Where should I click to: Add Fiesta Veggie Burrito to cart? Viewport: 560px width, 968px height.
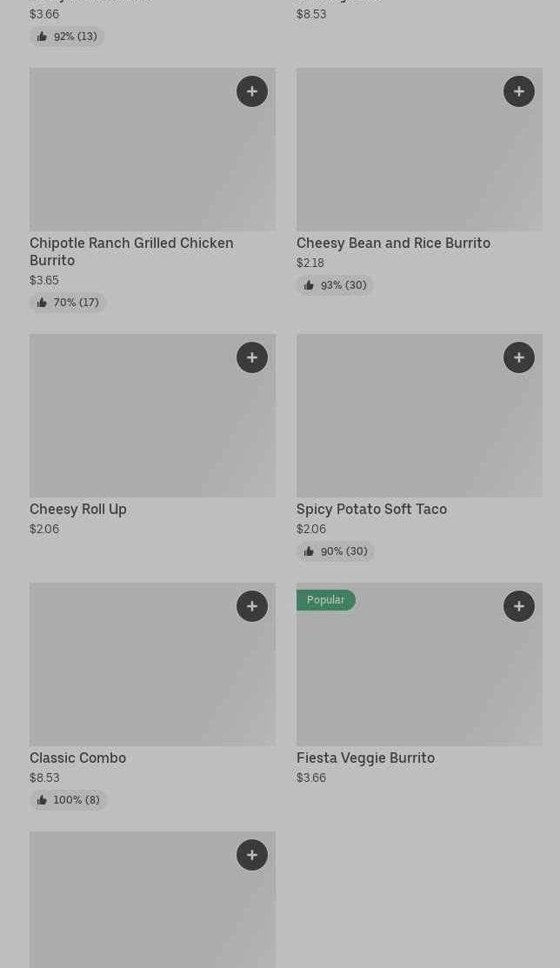coord(519,606)
